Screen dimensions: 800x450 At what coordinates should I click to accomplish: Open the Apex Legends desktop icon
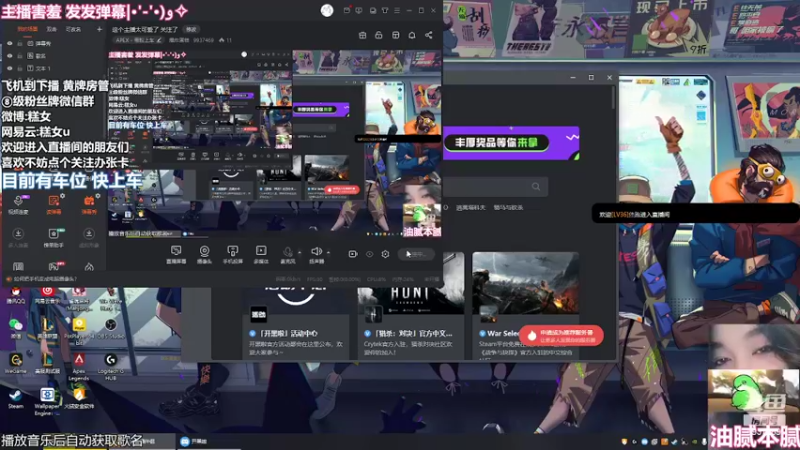coord(79,366)
